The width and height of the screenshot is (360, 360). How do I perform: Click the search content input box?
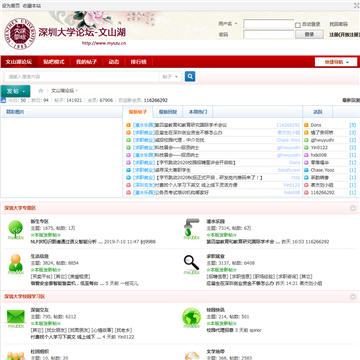pos(82,77)
